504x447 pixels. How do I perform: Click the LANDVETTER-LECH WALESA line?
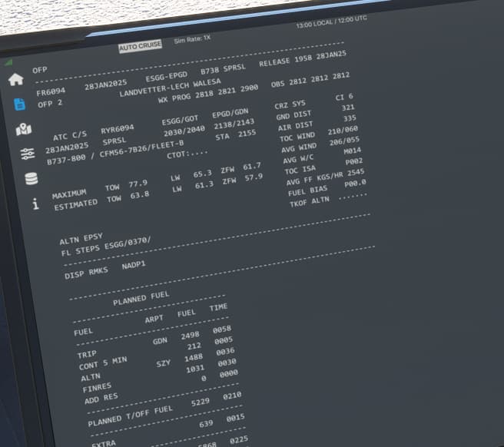[170, 88]
